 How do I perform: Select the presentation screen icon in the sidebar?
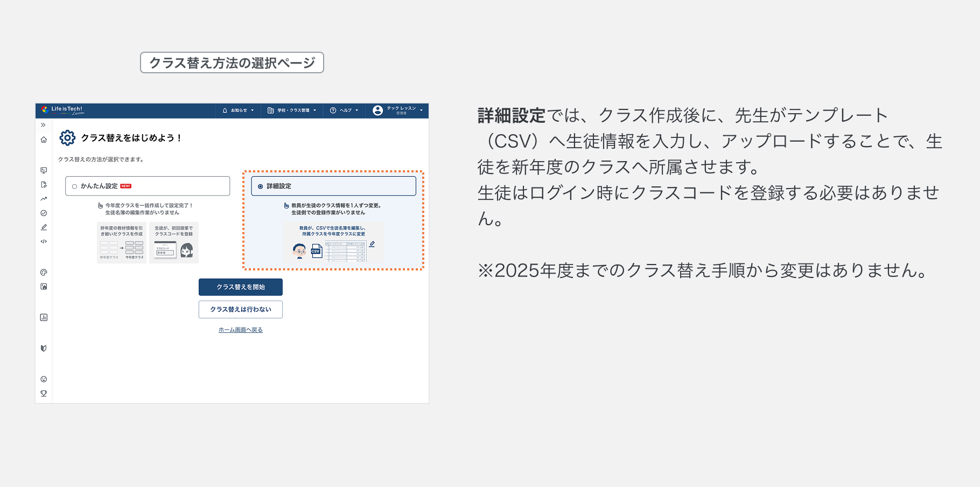tap(44, 170)
